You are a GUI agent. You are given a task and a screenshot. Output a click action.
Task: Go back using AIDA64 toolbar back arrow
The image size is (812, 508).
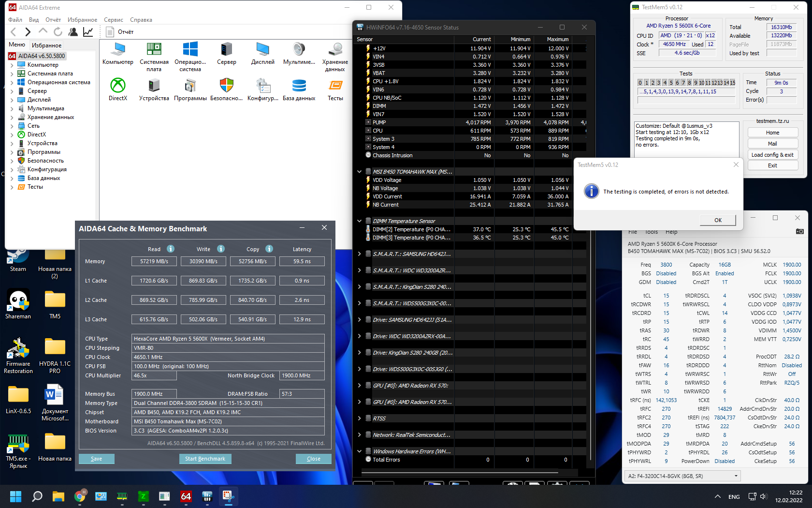tap(14, 32)
